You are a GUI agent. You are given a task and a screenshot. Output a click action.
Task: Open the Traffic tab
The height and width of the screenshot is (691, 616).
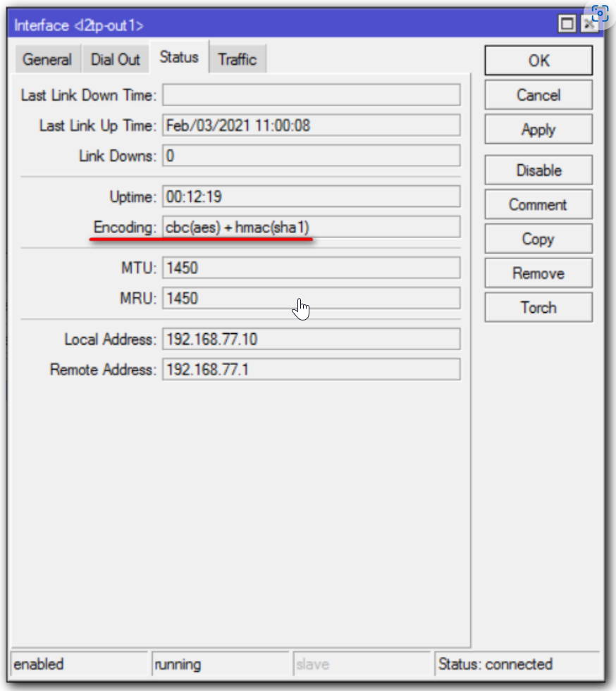(x=238, y=59)
